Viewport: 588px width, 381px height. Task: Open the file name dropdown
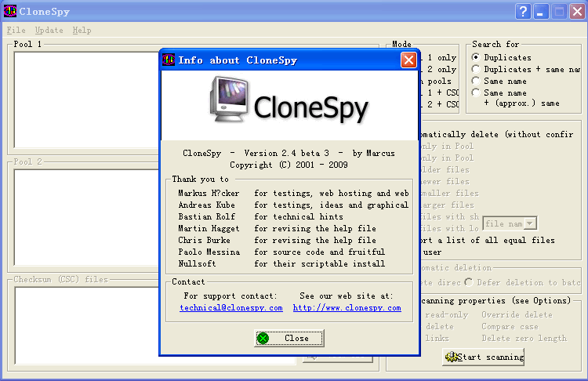[x=529, y=223]
